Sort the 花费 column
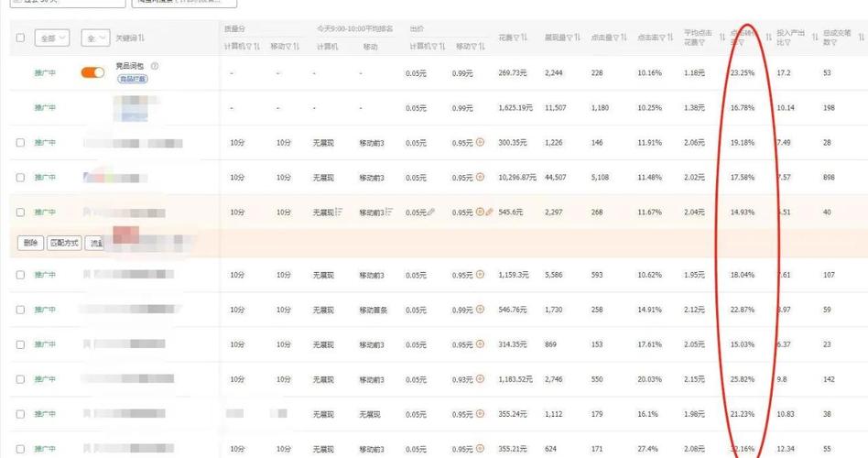 tap(525, 38)
